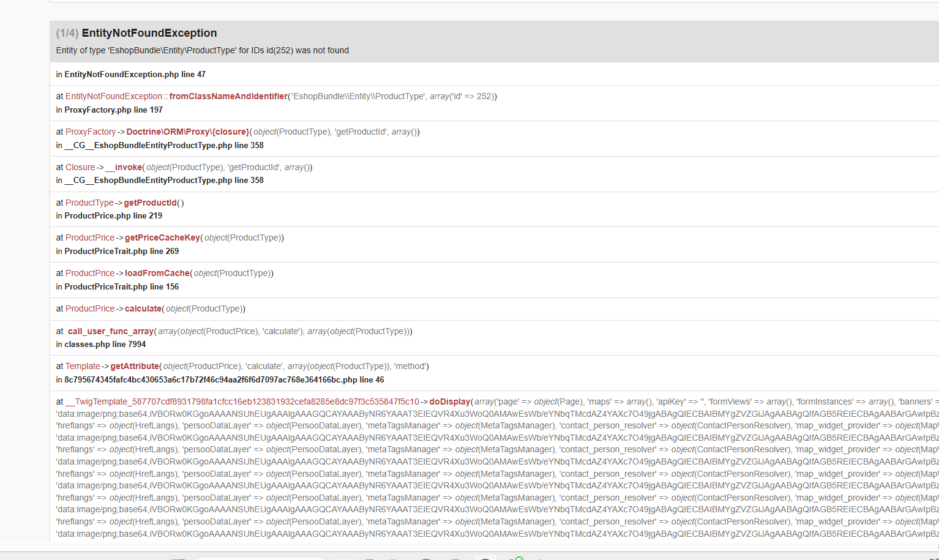Click the Template class name
939x560 pixels.
[83, 366]
